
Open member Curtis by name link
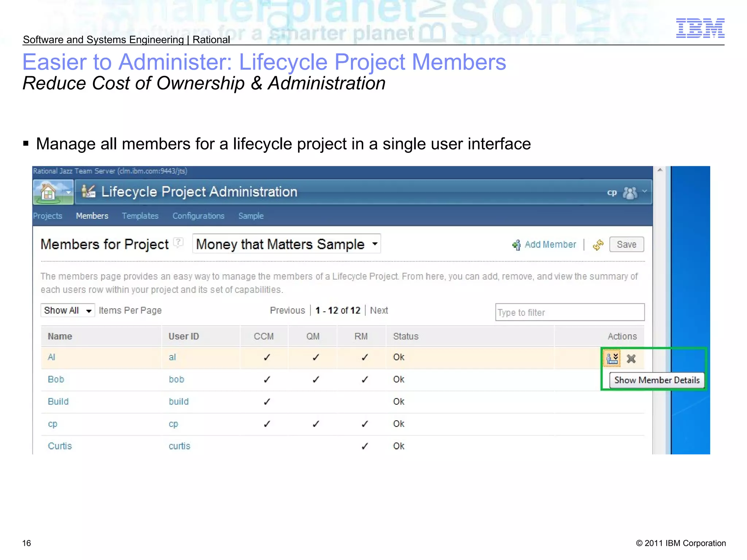(60, 446)
